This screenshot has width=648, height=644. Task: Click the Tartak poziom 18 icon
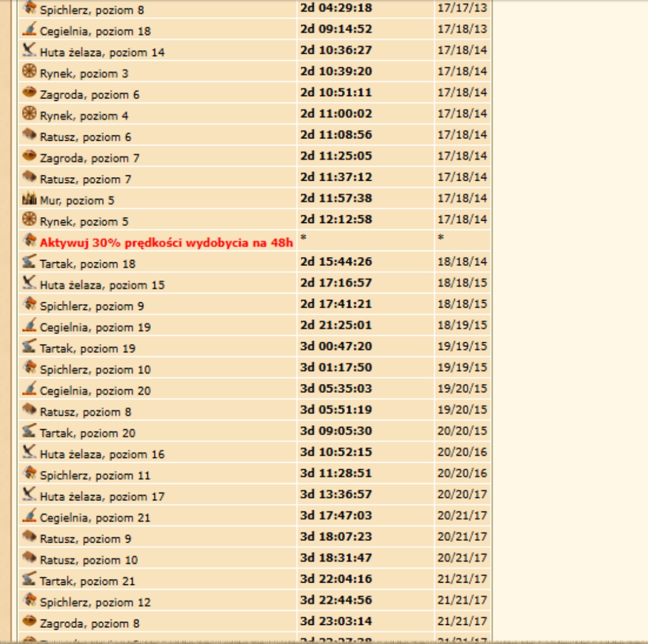pos(29,262)
